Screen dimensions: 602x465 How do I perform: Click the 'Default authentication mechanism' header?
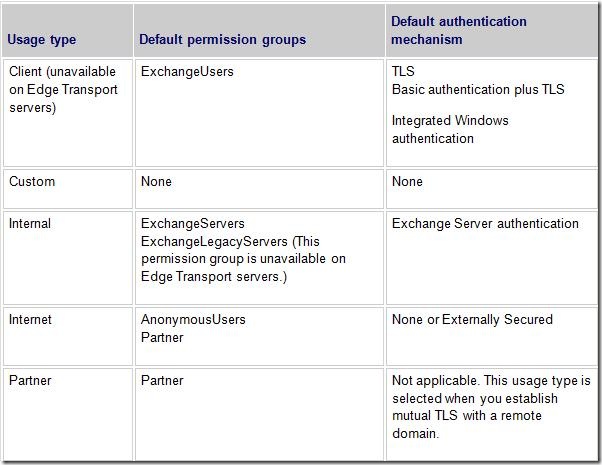point(458,30)
